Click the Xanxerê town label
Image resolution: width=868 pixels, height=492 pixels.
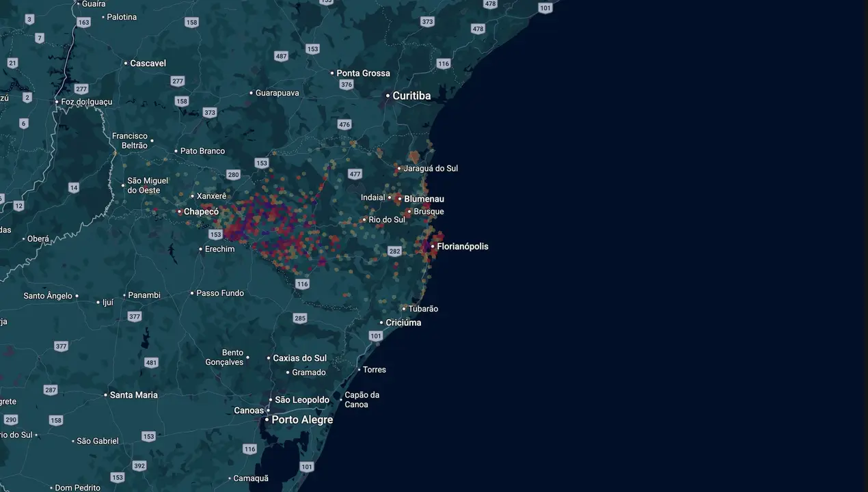[211, 196]
